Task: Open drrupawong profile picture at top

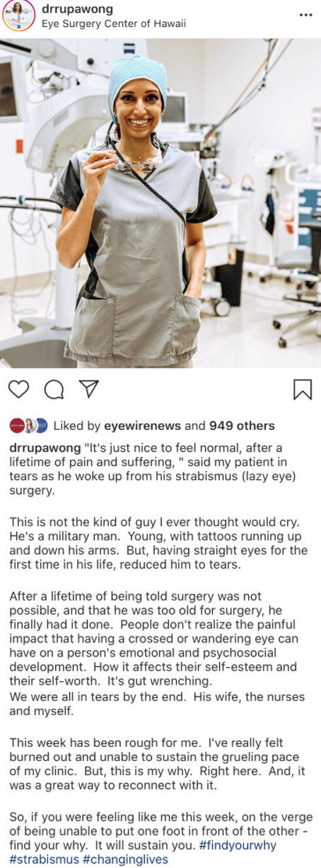Action: point(19,16)
